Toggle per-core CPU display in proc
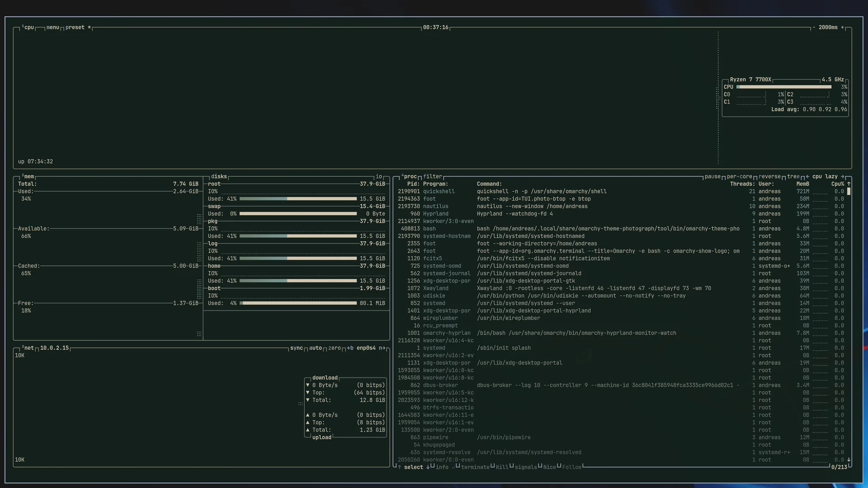This screenshot has width=868, height=488. [x=739, y=177]
